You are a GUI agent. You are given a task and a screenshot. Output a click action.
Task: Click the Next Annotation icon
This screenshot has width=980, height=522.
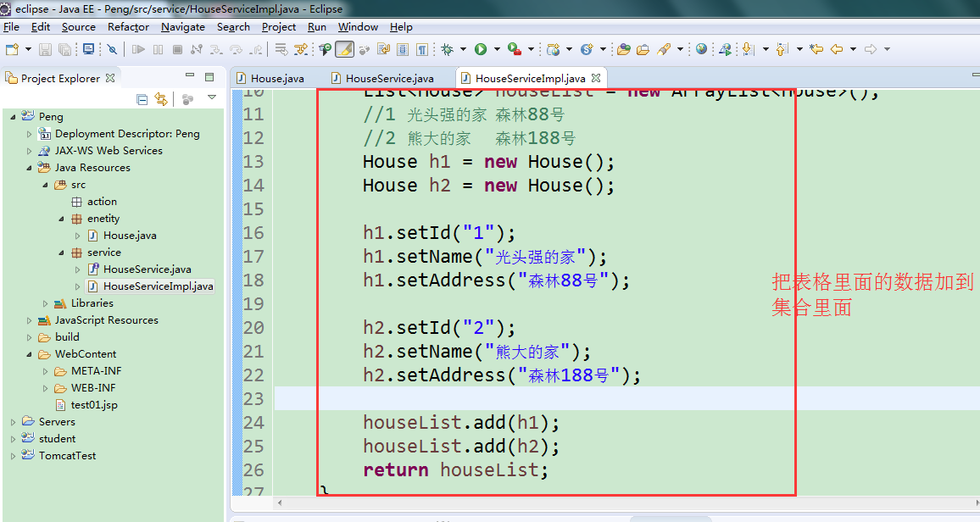(x=749, y=49)
